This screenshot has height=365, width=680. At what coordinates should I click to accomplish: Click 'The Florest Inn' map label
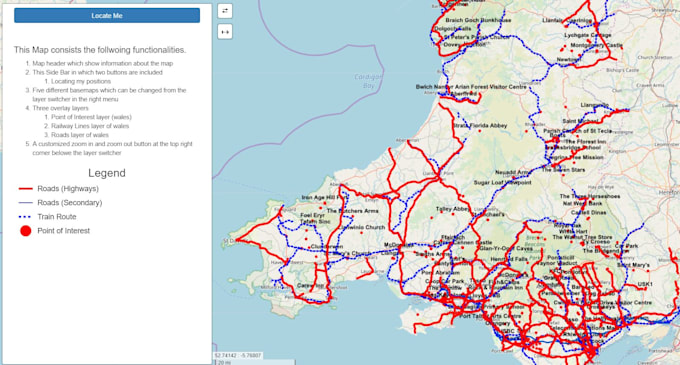[x=585, y=142]
